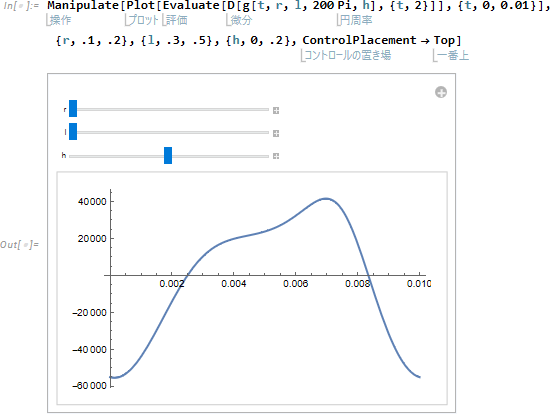Click the -60 000 y-axis tick label
This screenshot has height=414, width=550.
(89, 386)
